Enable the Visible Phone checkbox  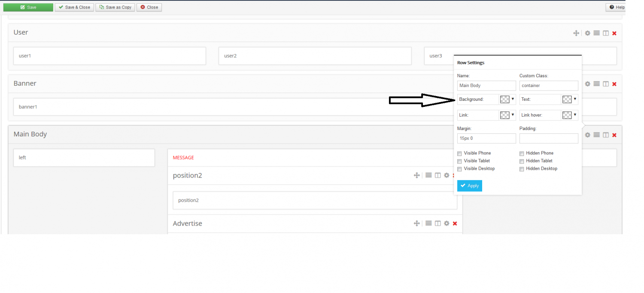(460, 154)
